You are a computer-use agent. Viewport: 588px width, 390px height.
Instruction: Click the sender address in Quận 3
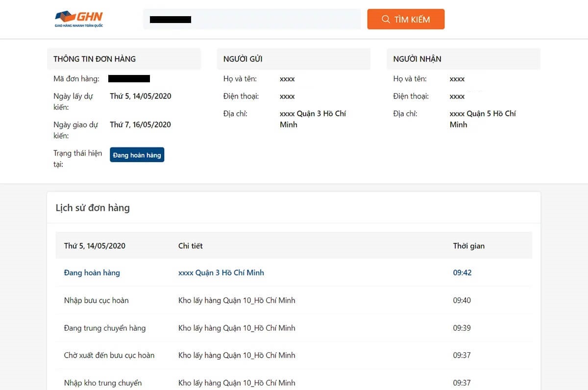(x=312, y=119)
